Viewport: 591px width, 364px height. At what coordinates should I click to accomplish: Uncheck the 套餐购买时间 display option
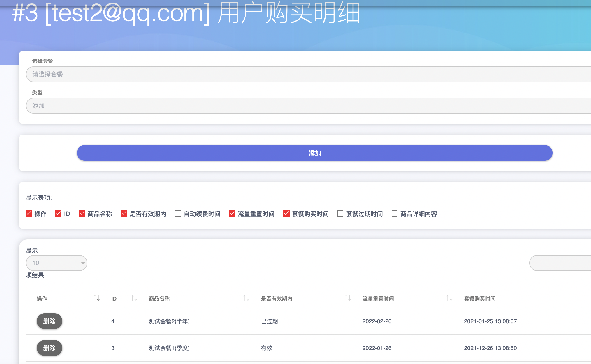(x=286, y=213)
